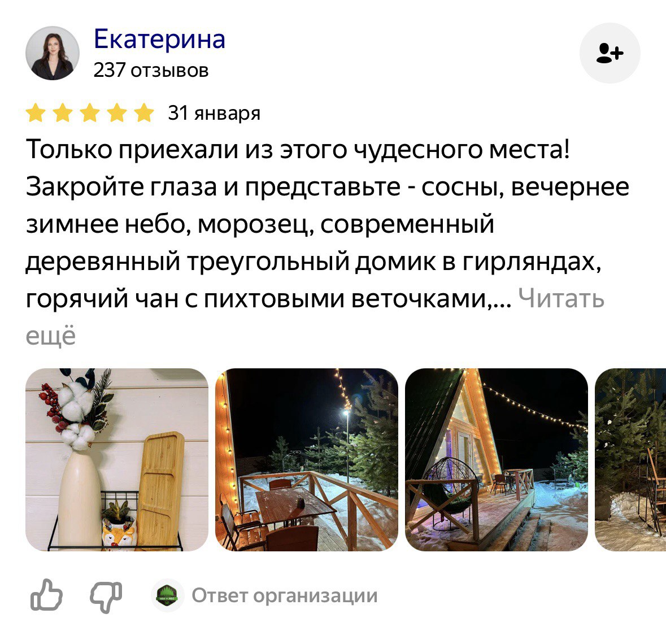
Task: Click the second yellow rating star
Action: pyautogui.click(x=63, y=113)
